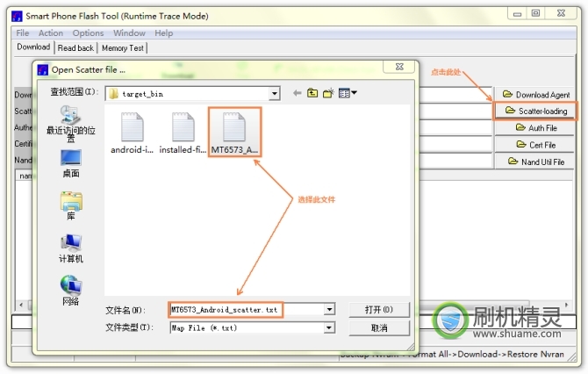The height and width of the screenshot is (374, 588).
Task: Open Network (网络) sidebar icon
Action: [70, 291]
